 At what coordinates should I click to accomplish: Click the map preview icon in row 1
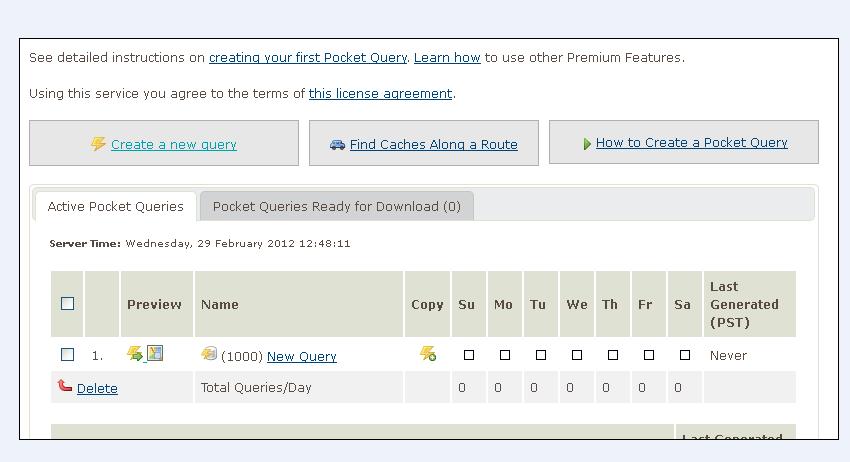pos(155,353)
